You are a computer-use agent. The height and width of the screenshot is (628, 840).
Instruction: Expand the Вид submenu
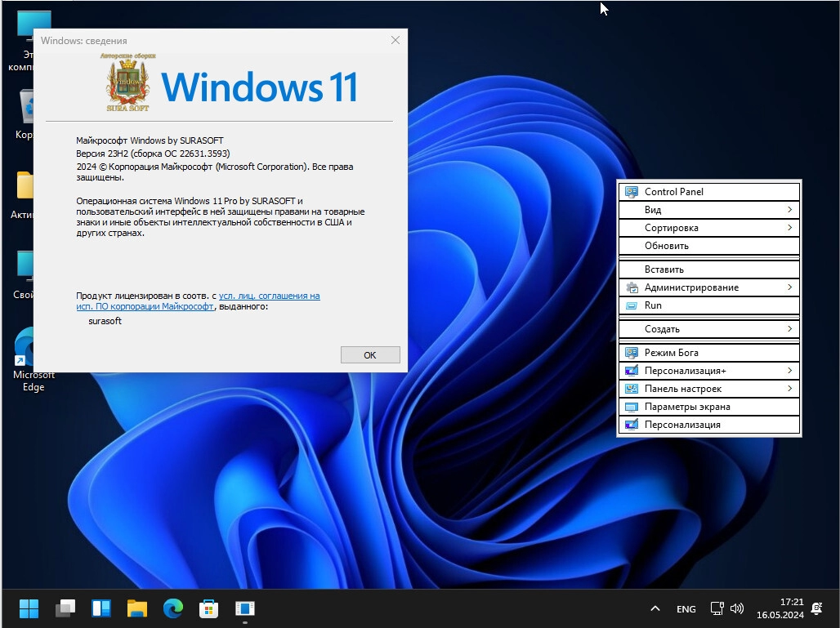[x=708, y=210]
